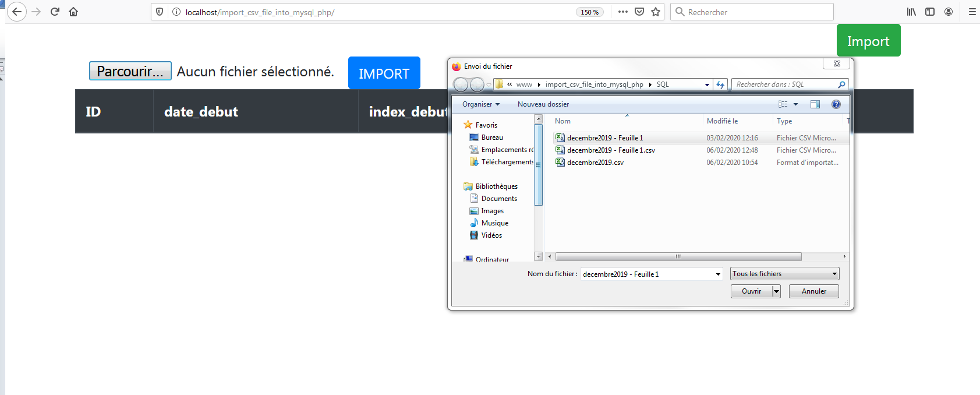This screenshot has width=980, height=395.
Task: Refresh the SQL folder listing
Action: pos(720,85)
